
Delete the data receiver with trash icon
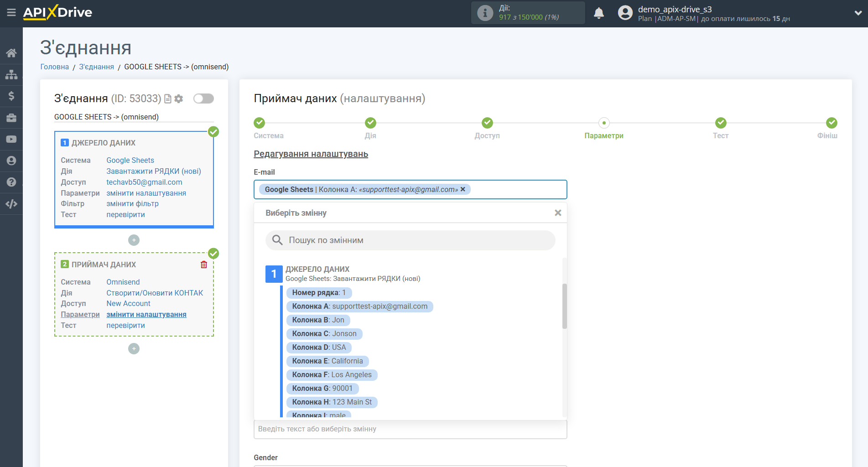(204, 265)
